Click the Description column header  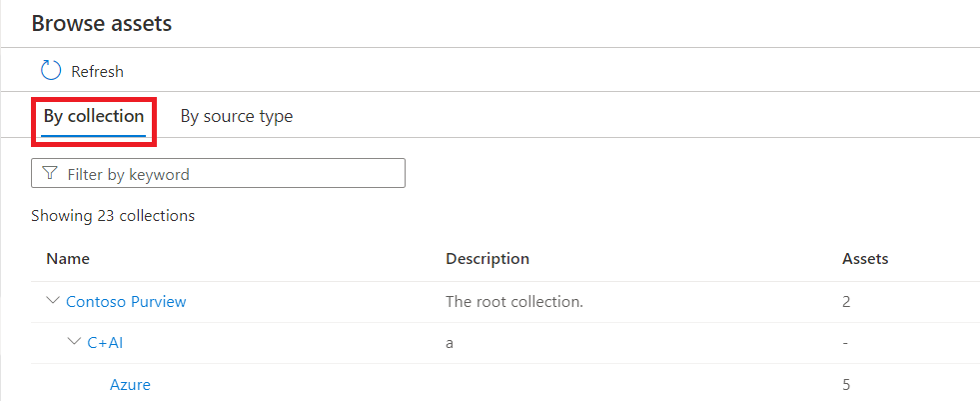pyautogui.click(x=488, y=259)
